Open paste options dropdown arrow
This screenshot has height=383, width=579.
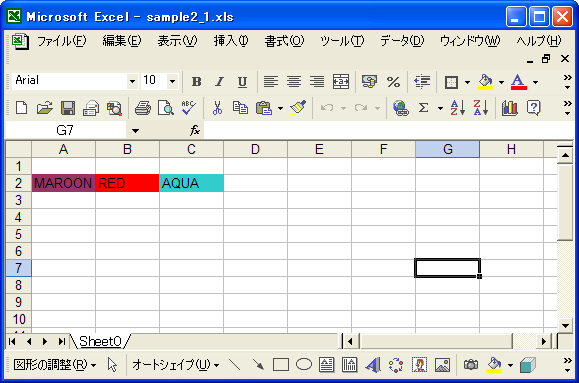(x=280, y=108)
